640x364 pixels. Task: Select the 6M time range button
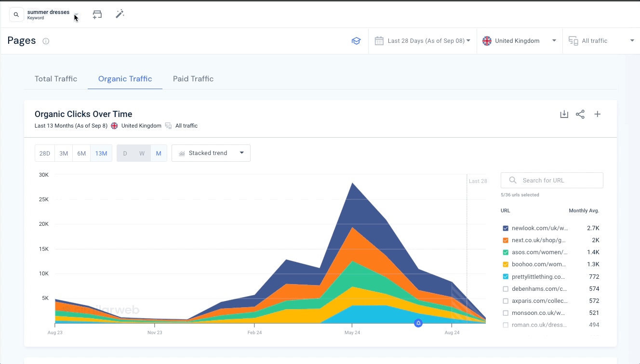pos(81,154)
